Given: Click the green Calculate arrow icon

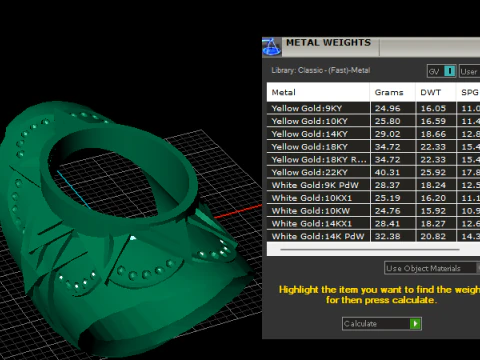Looking at the screenshot, I should click(x=415, y=324).
